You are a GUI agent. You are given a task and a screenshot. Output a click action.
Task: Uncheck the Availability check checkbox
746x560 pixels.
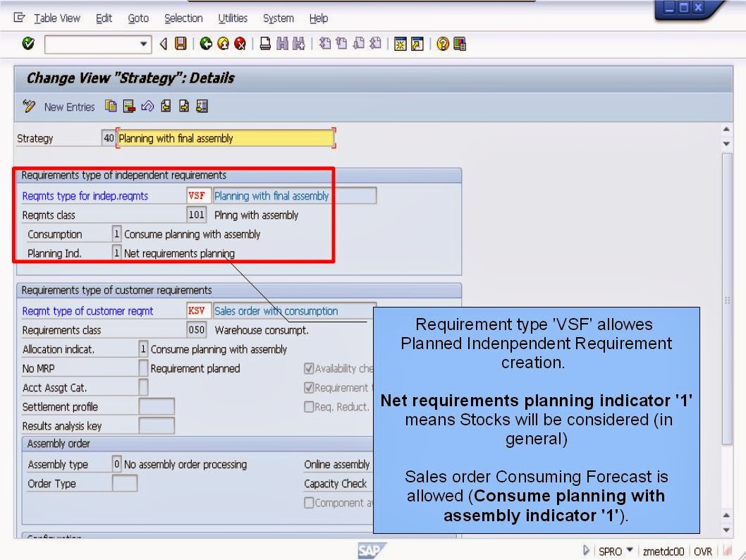[308, 367]
